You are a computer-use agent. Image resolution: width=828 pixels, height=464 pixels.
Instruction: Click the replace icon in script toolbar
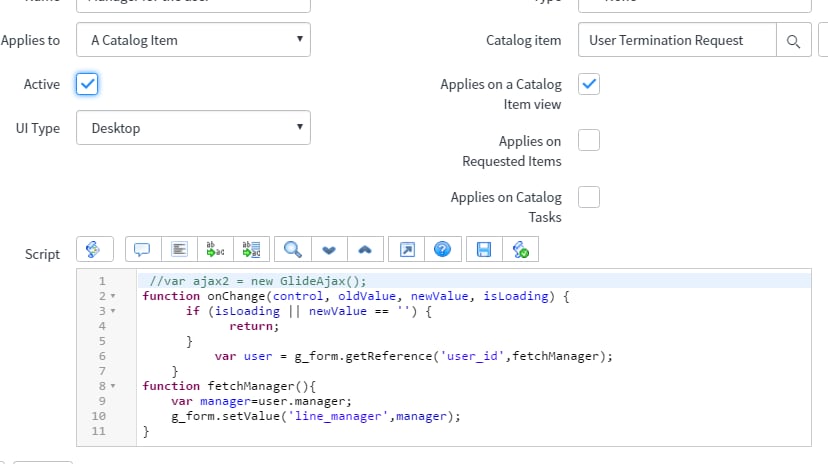215,249
